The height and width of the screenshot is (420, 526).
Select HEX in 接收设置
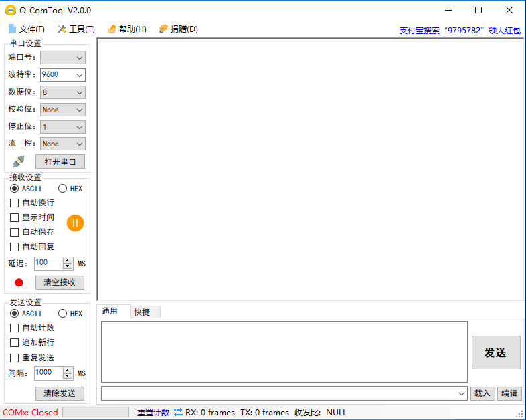[x=70, y=189]
